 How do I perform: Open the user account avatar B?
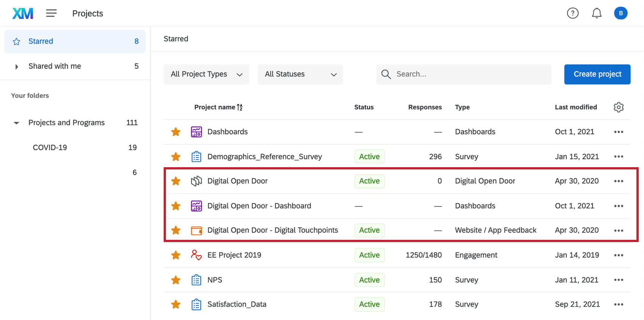click(x=621, y=13)
